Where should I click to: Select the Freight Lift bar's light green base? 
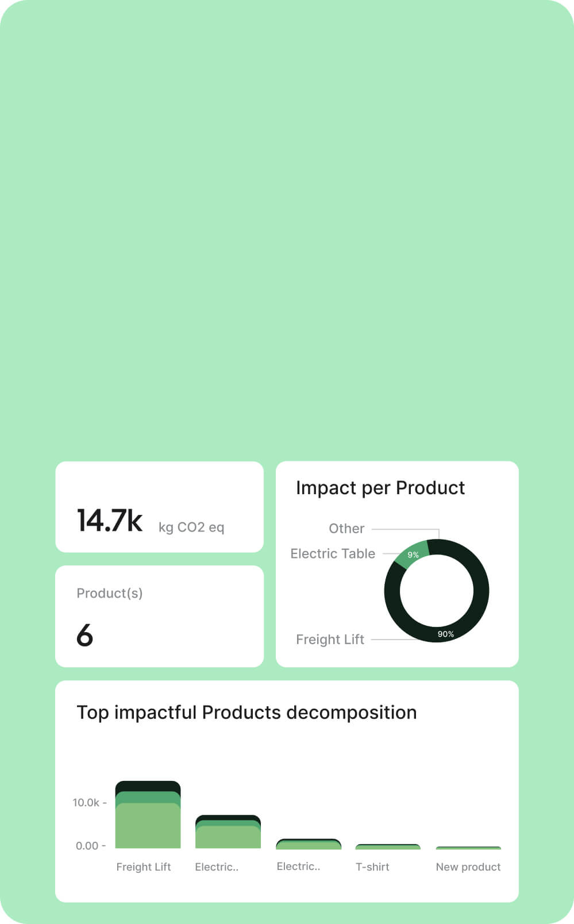[x=148, y=826]
